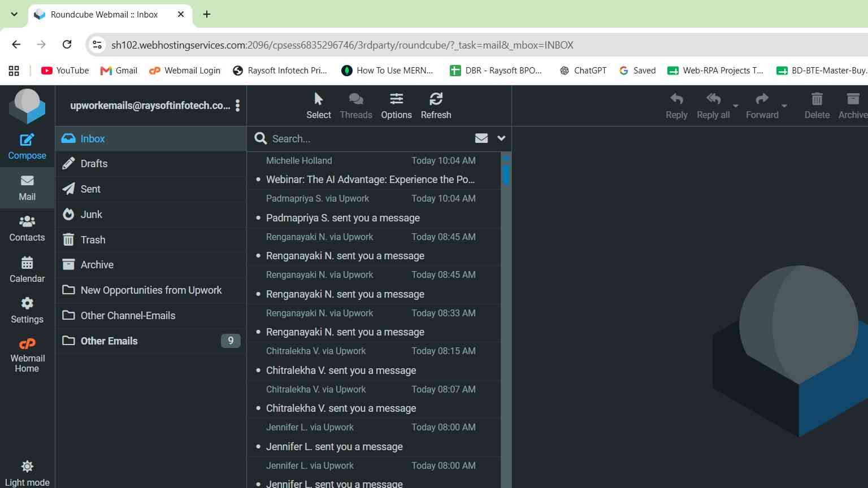Open Chrome tab search dropdown arrow

pos(14,14)
